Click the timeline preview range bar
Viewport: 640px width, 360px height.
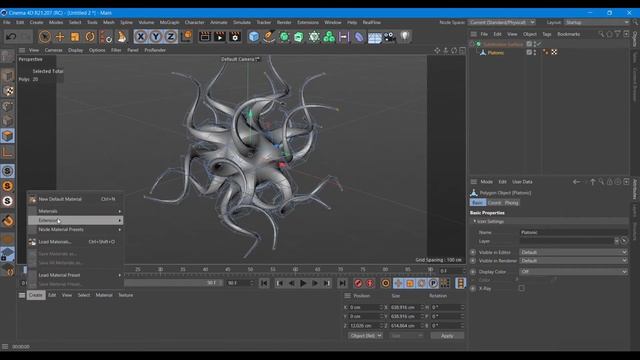(x=173, y=283)
